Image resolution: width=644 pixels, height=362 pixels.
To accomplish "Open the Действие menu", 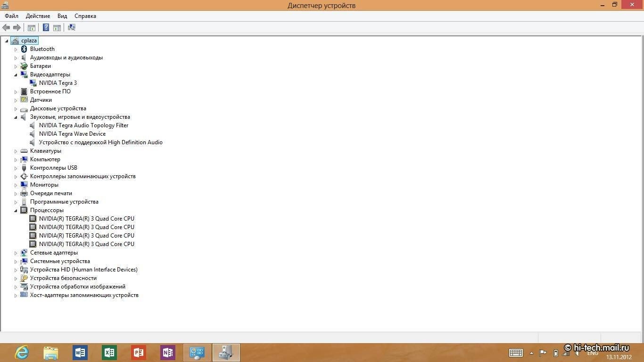I will (38, 16).
